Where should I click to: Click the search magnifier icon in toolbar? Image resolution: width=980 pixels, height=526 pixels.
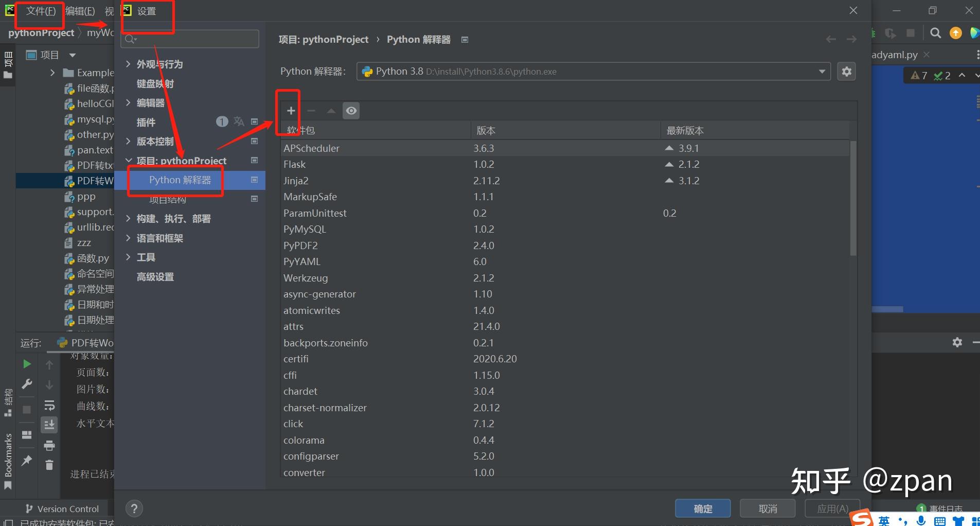pos(936,33)
